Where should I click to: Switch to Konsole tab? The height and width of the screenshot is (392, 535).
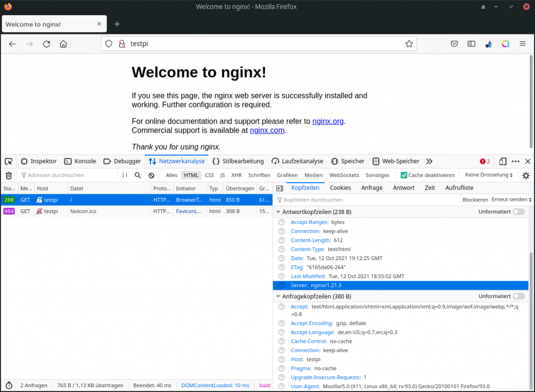(x=80, y=161)
